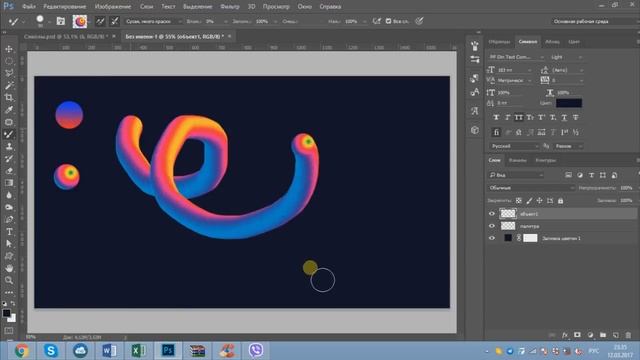Click the lock all layer icon
Viewport: 640px width, 360px height.
pos(560,201)
